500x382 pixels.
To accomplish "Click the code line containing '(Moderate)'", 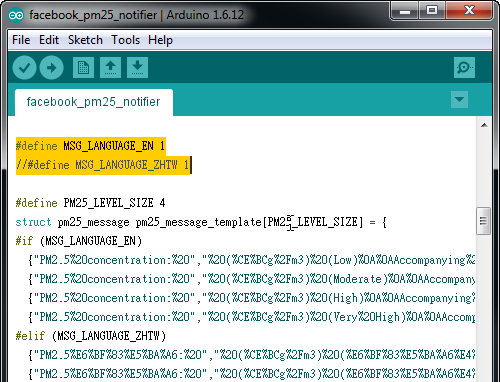I will click(252, 279).
